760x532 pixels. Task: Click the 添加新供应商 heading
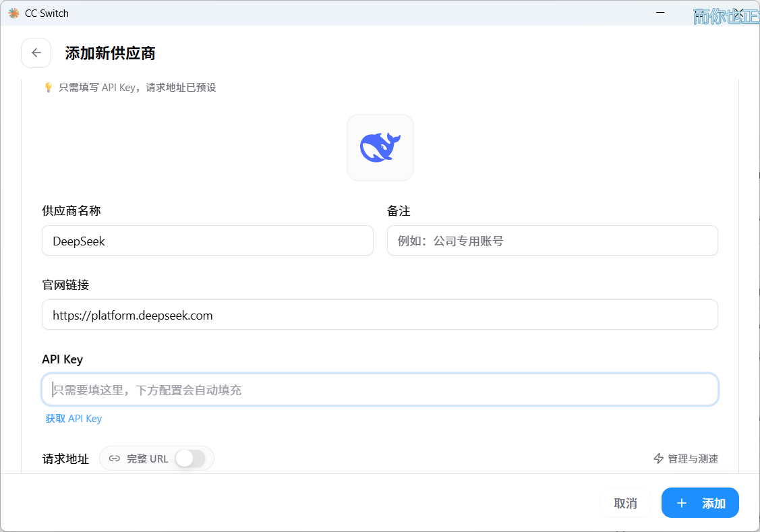point(110,53)
